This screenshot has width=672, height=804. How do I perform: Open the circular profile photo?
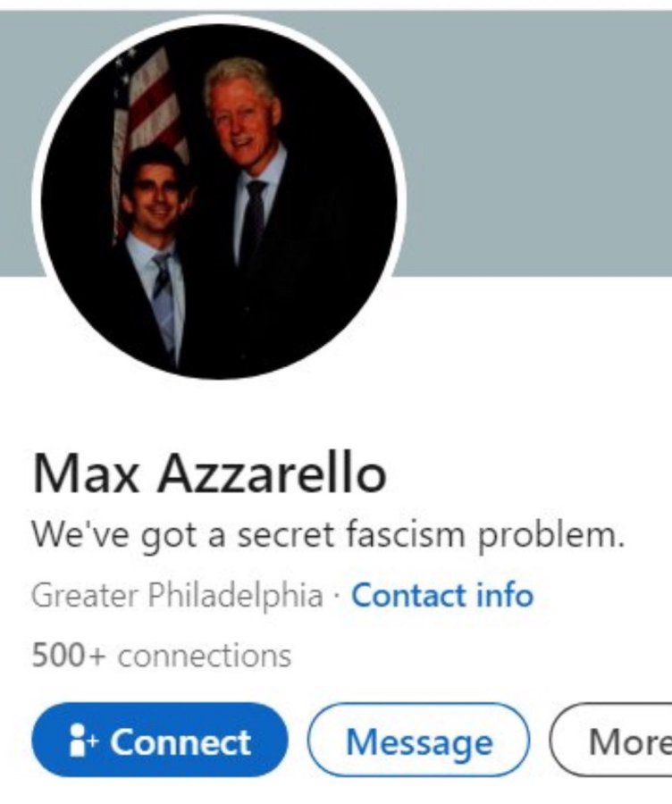(x=219, y=201)
